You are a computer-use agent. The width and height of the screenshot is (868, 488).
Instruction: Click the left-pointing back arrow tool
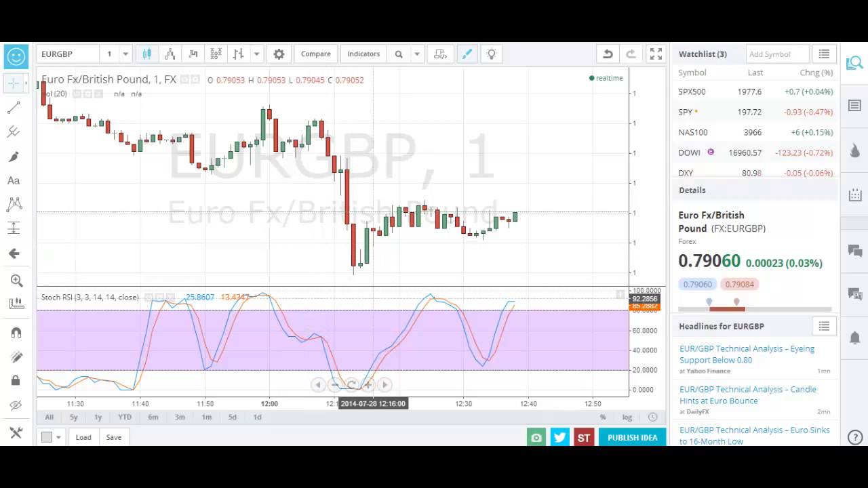14,253
